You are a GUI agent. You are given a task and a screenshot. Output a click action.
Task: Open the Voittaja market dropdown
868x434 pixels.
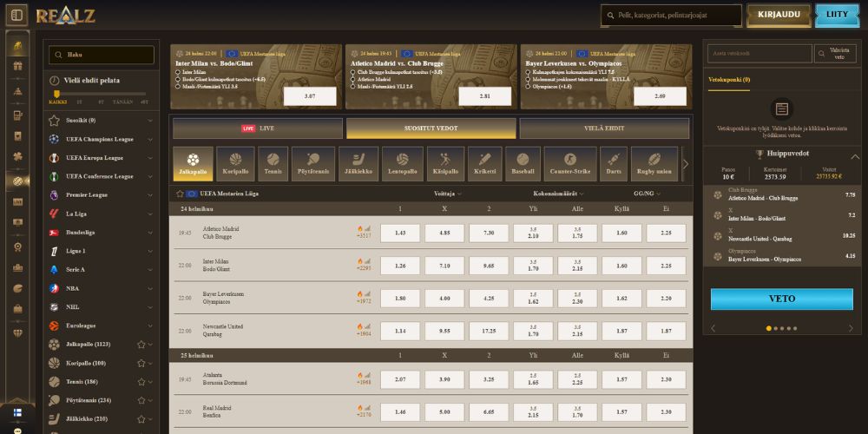coord(448,194)
